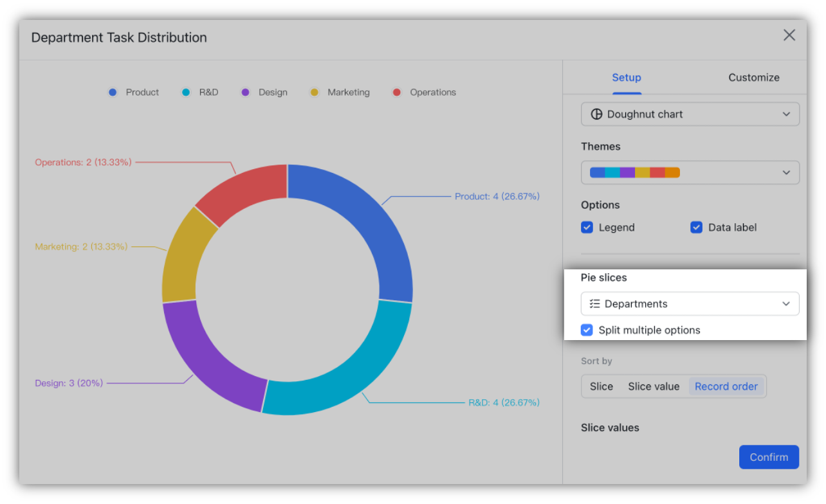Toggle the Data label checkbox

pos(696,228)
